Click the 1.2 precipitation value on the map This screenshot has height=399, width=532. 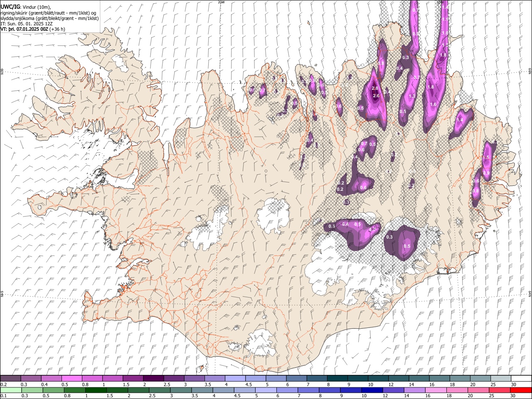click(412, 96)
